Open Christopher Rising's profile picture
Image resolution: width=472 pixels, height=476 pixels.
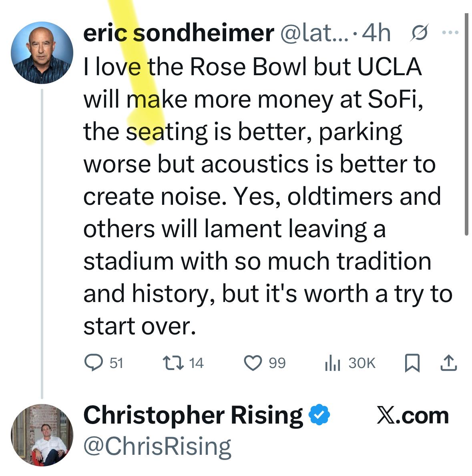click(x=42, y=435)
